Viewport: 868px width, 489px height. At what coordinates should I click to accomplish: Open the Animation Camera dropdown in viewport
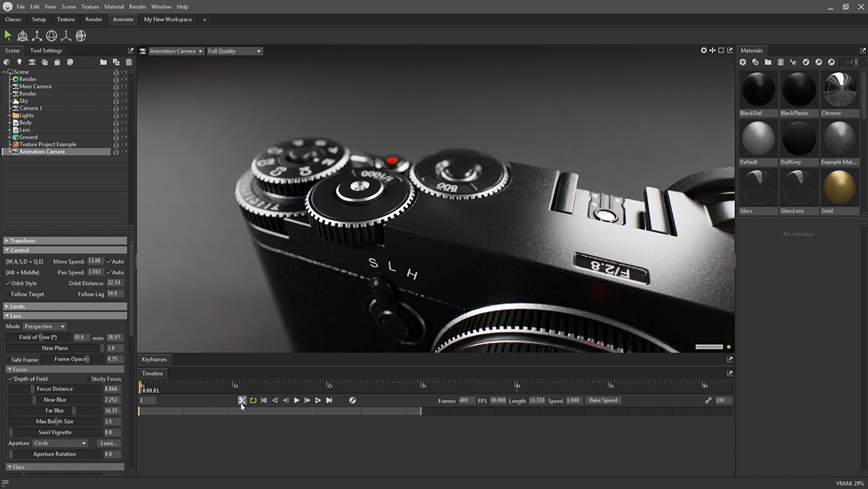coord(176,51)
